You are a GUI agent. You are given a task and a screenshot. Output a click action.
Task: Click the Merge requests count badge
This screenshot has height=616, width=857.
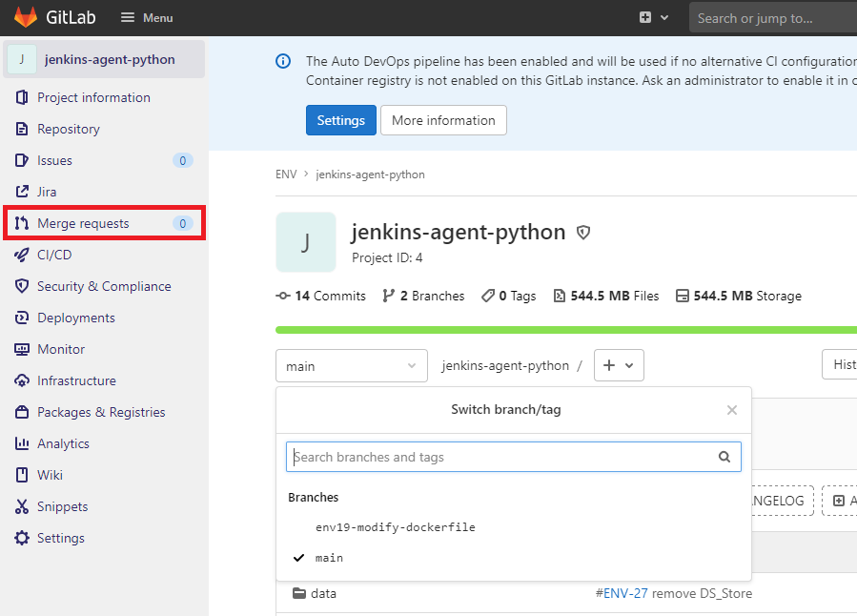[x=182, y=223]
